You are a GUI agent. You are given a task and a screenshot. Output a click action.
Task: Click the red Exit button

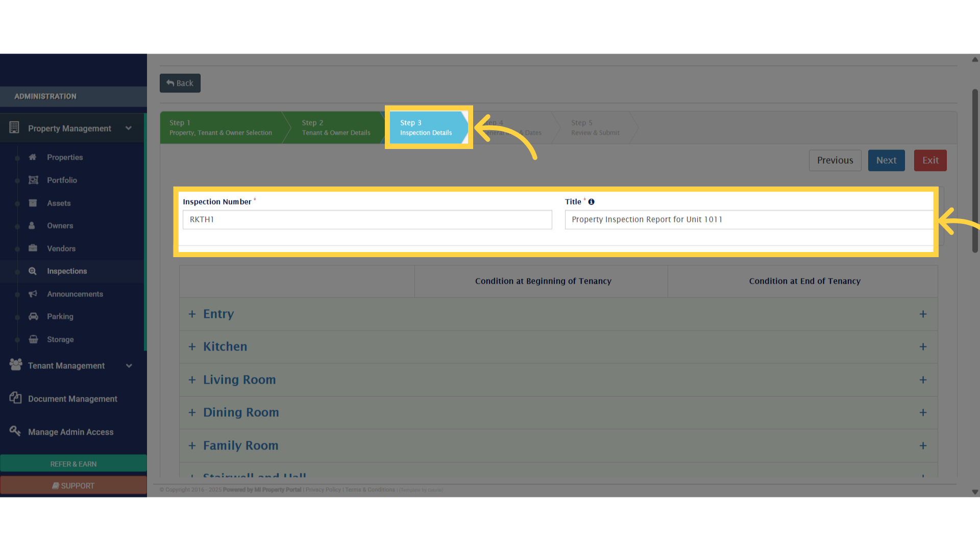tap(930, 160)
